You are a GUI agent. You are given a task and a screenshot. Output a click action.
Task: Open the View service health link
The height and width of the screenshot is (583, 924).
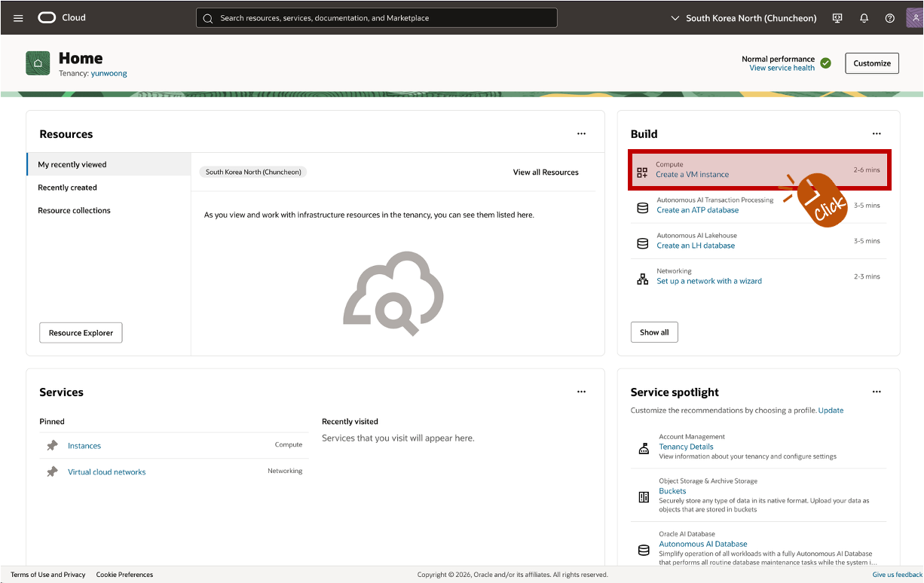782,68
